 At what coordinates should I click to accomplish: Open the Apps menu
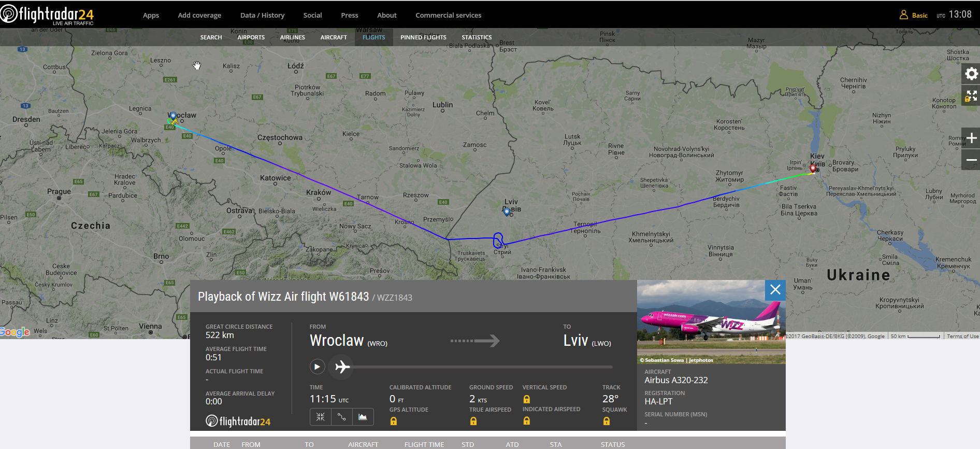click(151, 15)
